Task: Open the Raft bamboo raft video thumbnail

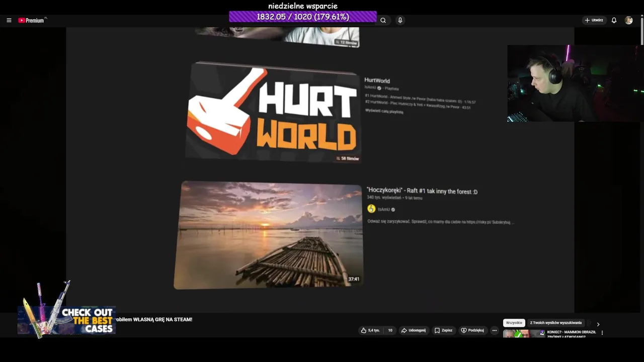Action: coord(268,235)
